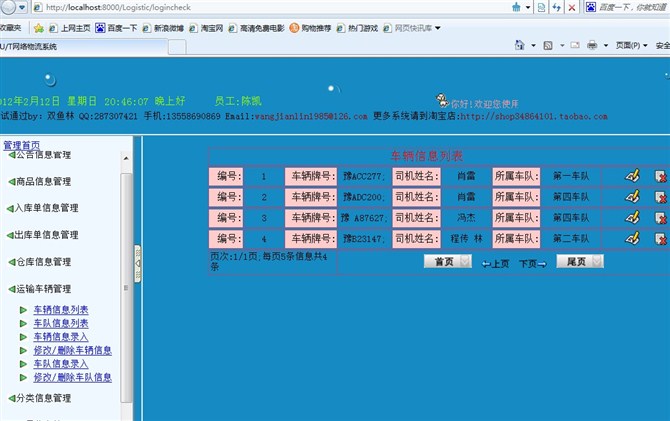The width and height of the screenshot is (670, 421).
Task: Open the 车辆信息录入 link in sidebar
Action: click(60, 337)
